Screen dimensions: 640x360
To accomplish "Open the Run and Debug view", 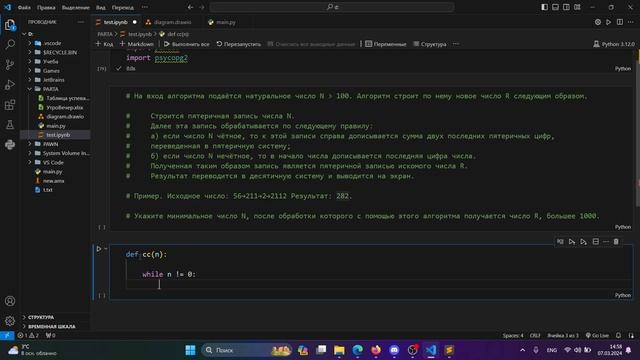I will (10, 84).
